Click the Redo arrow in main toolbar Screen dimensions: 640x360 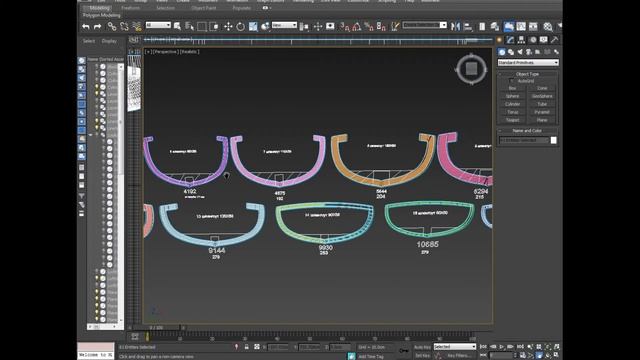(98, 27)
